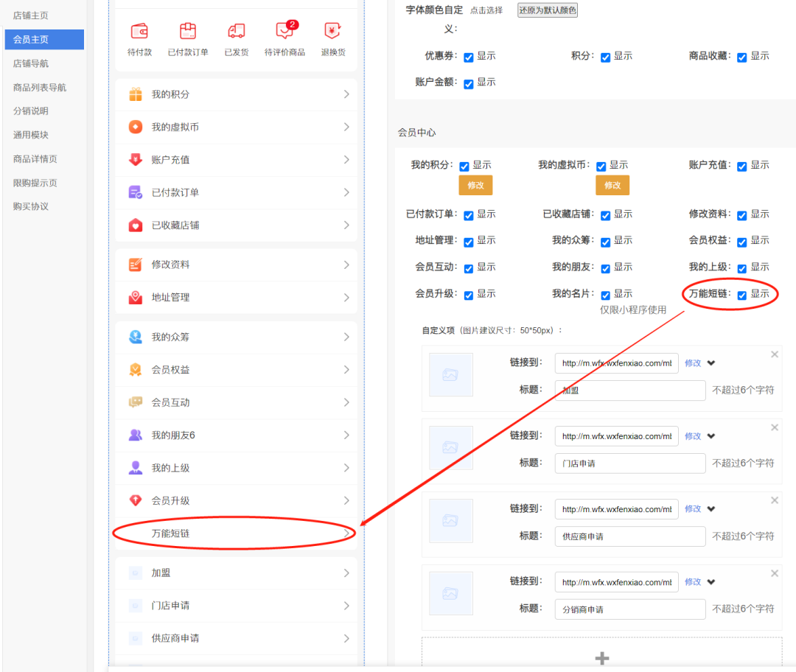Remove the 门店申请 custom item
The width and height of the screenshot is (796, 672).
click(x=775, y=427)
